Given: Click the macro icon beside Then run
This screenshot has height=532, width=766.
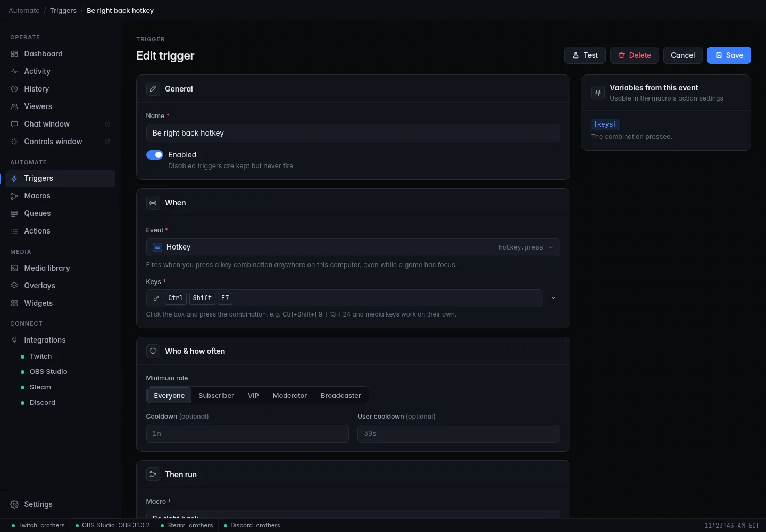Looking at the screenshot, I should pyautogui.click(x=153, y=475).
